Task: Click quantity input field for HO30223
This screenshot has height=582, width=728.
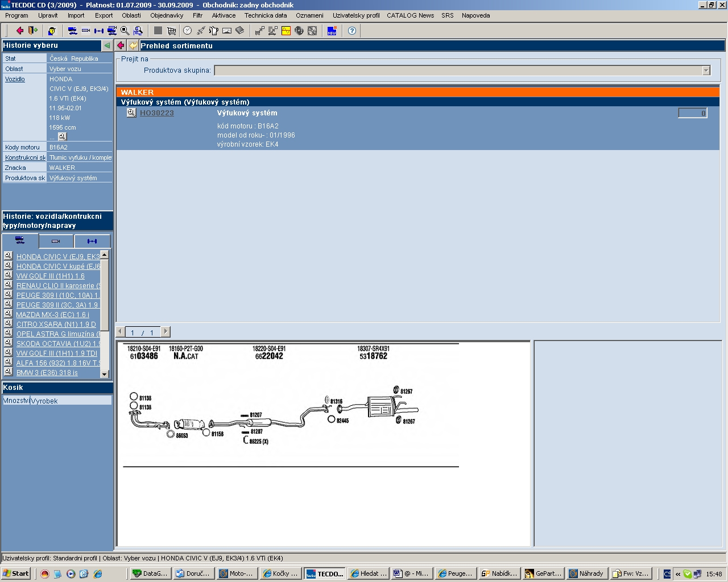Action: pos(692,113)
